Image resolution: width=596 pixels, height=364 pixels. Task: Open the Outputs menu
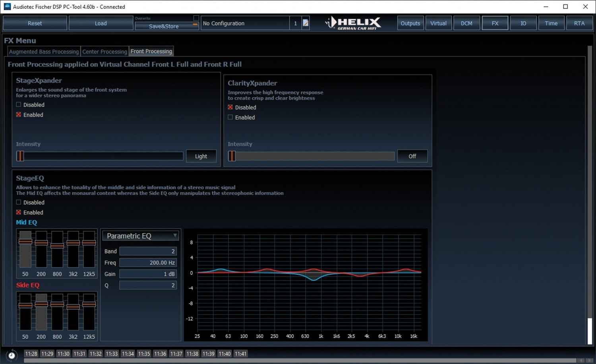point(410,23)
